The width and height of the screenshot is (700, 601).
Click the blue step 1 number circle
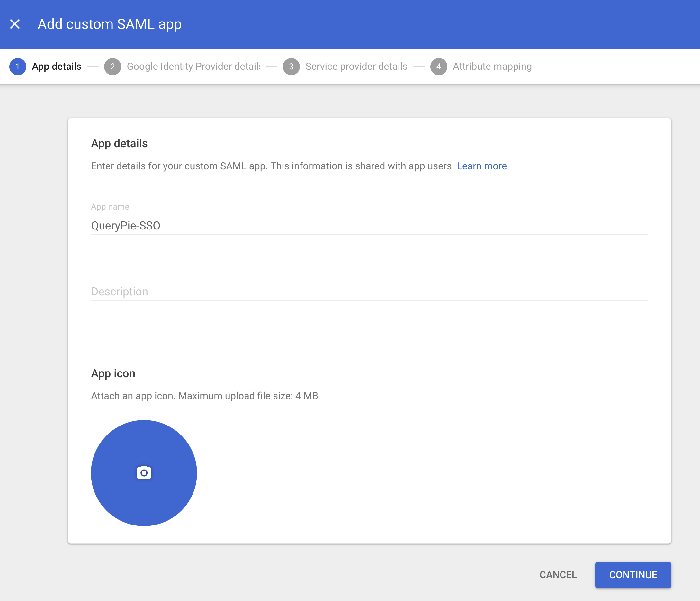click(x=18, y=67)
